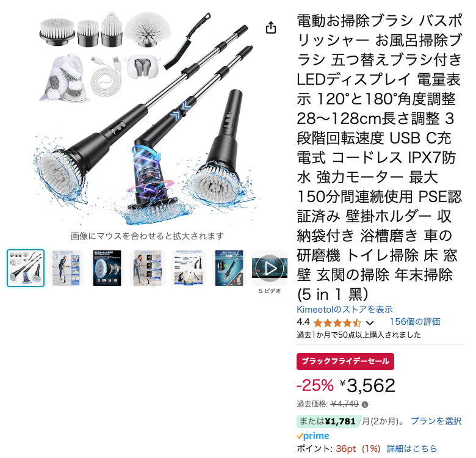
Task: Expand the star rating dropdown chevron
Action: click(369, 322)
